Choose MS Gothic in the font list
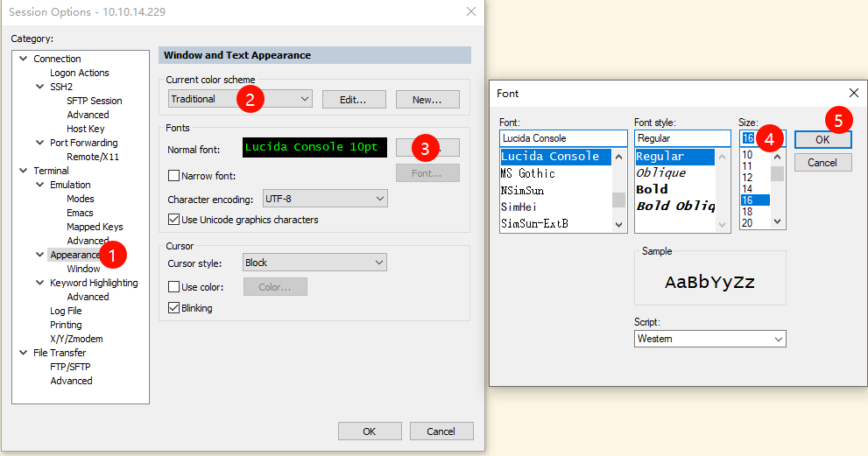Viewport: 868px width, 456px height. click(527, 173)
